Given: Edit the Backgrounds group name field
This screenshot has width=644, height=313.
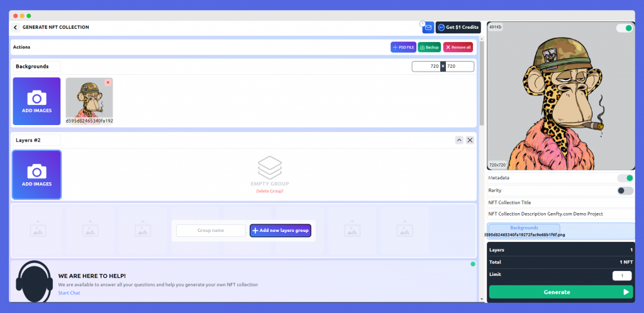Looking at the screenshot, I should (36, 67).
